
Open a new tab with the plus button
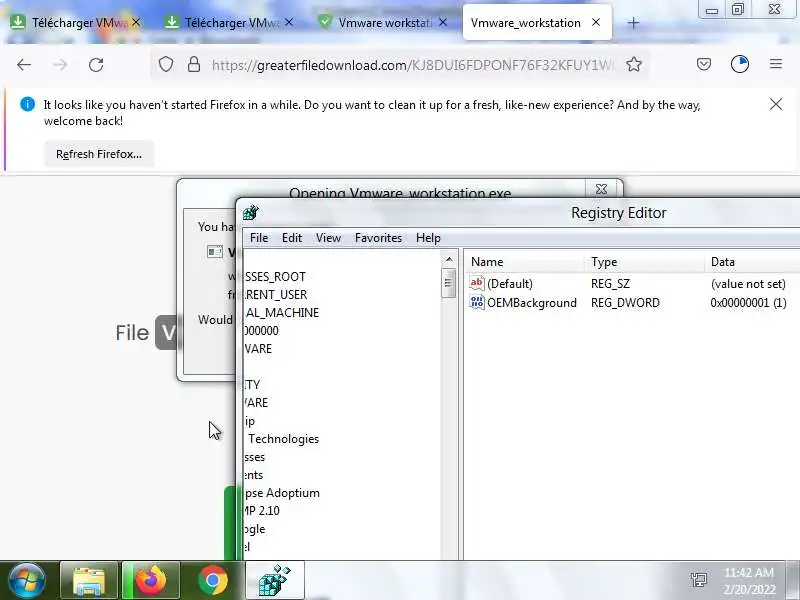tap(633, 23)
